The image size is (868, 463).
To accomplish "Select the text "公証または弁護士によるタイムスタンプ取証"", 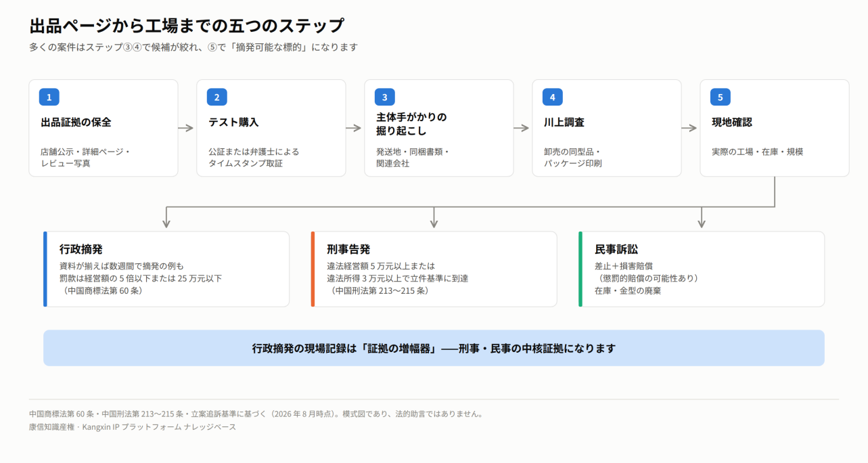I will [254, 157].
